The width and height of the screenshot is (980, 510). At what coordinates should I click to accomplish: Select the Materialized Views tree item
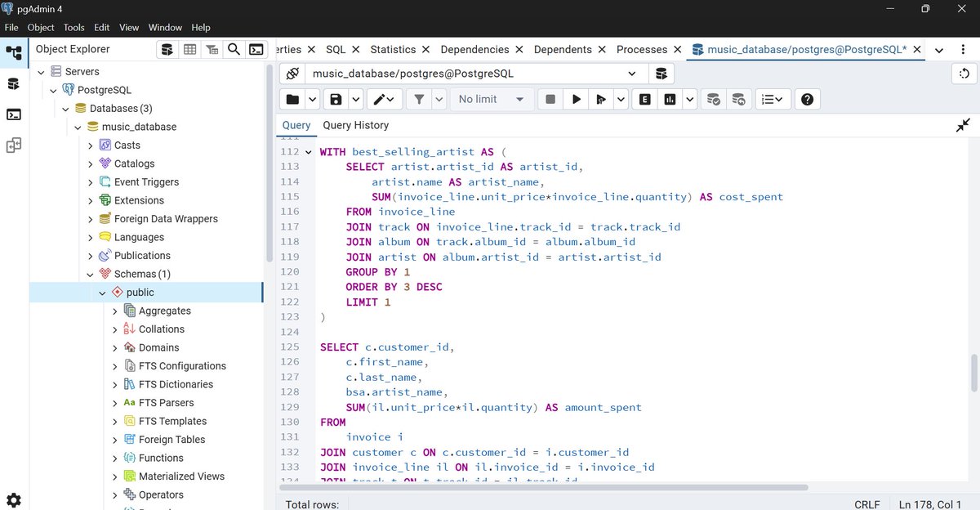coord(181,476)
